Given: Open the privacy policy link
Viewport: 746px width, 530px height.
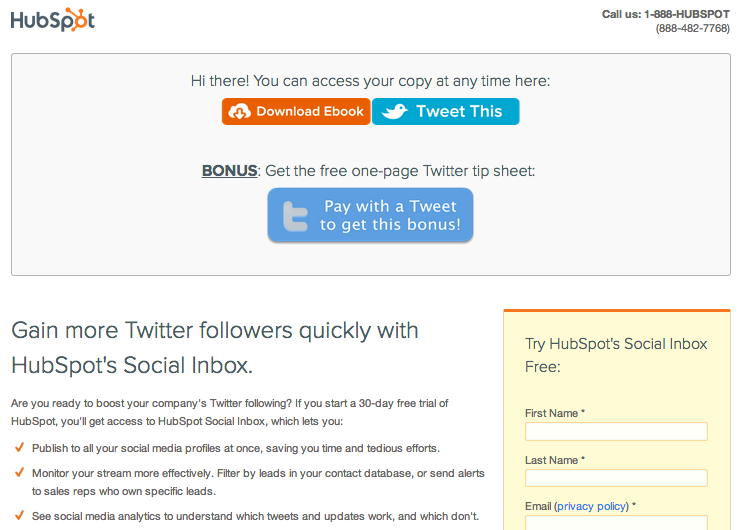Looking at the screenshot, I should tap(591, 506).
